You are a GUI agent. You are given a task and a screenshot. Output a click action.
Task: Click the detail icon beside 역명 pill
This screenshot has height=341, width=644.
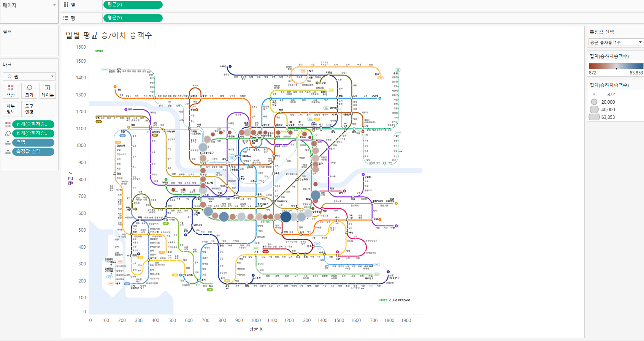[x=8, y=143]
